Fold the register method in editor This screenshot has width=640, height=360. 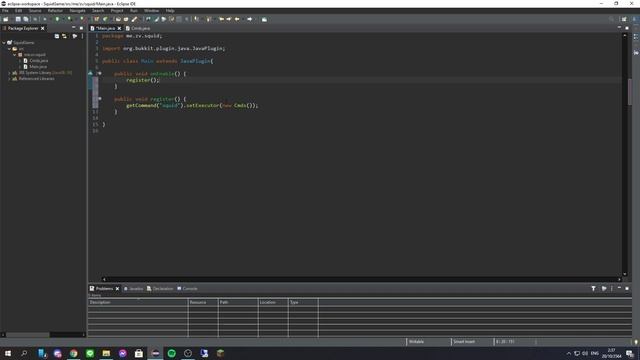99,99
